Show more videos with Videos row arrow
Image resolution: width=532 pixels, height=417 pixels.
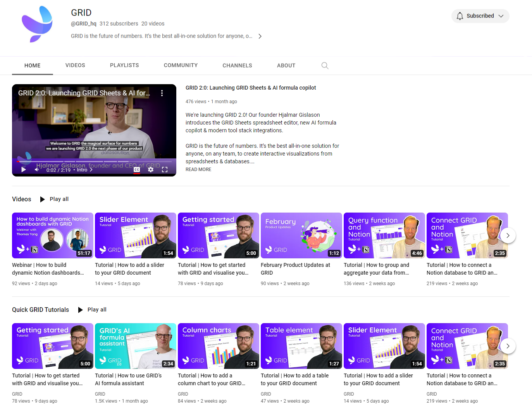508,235
